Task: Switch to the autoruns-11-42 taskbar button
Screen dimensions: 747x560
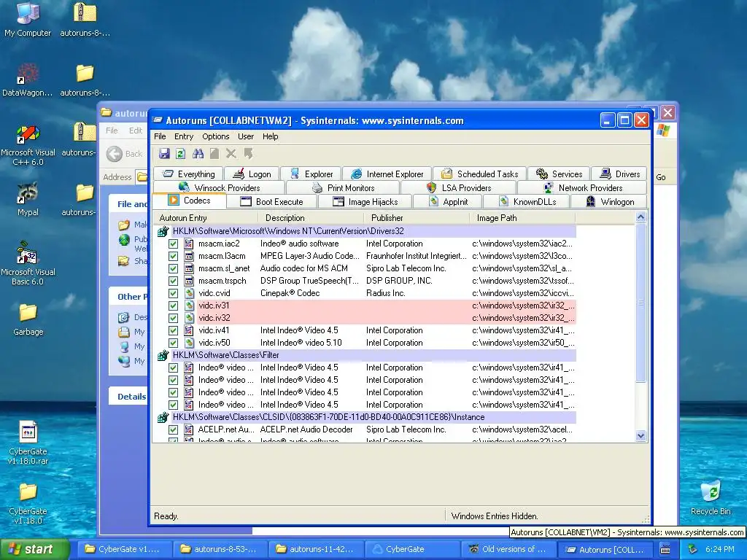Action: click(316, 549)
